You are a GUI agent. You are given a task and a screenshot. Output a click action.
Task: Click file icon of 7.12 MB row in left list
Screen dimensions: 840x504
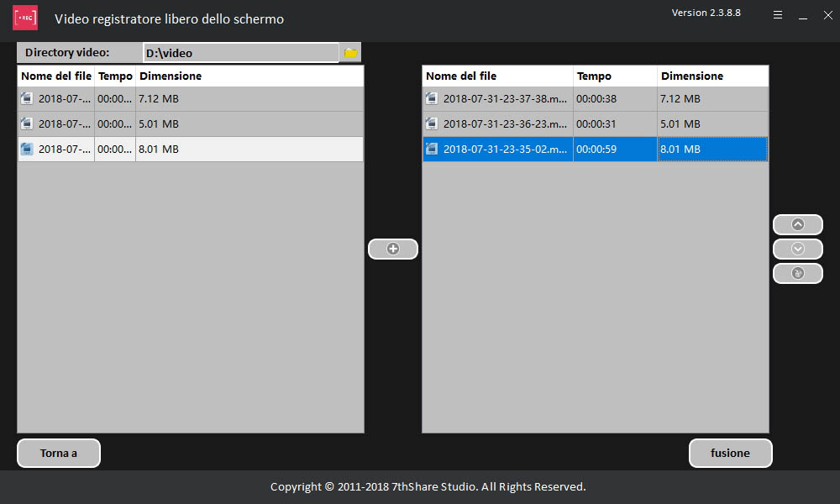pyautogui.click(x=26, y=98)
